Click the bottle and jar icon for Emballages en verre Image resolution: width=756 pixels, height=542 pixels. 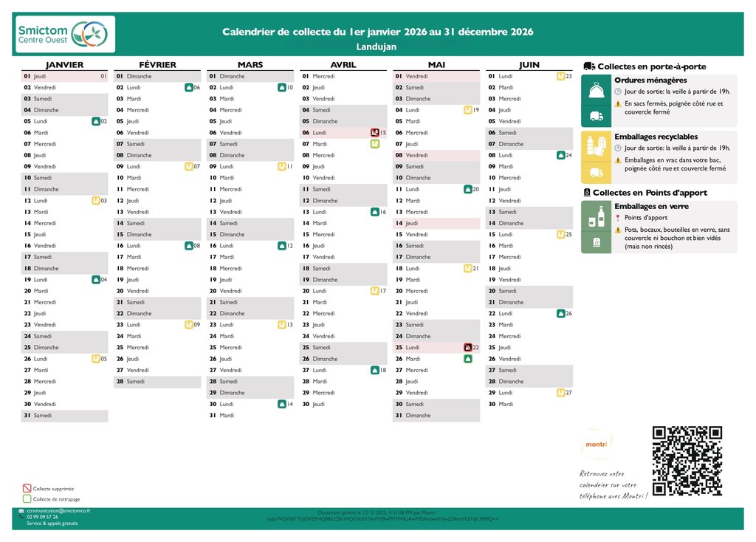(597, 217)
